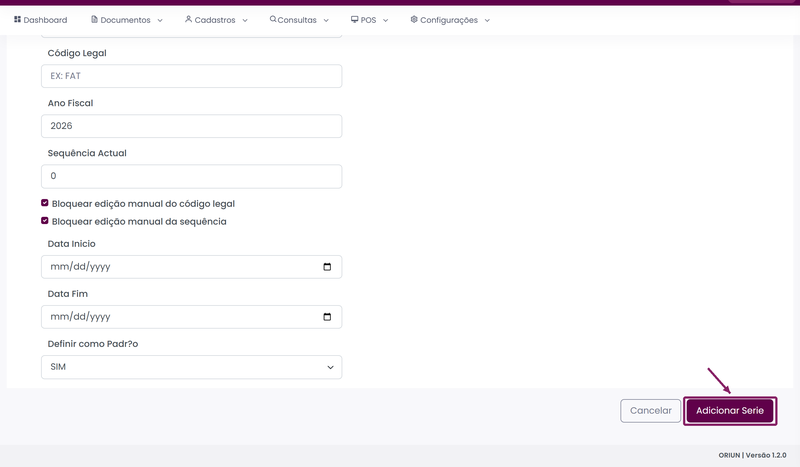Click the Configurações gear icon
Screen dimensions: 800x467
coord(414,19)
